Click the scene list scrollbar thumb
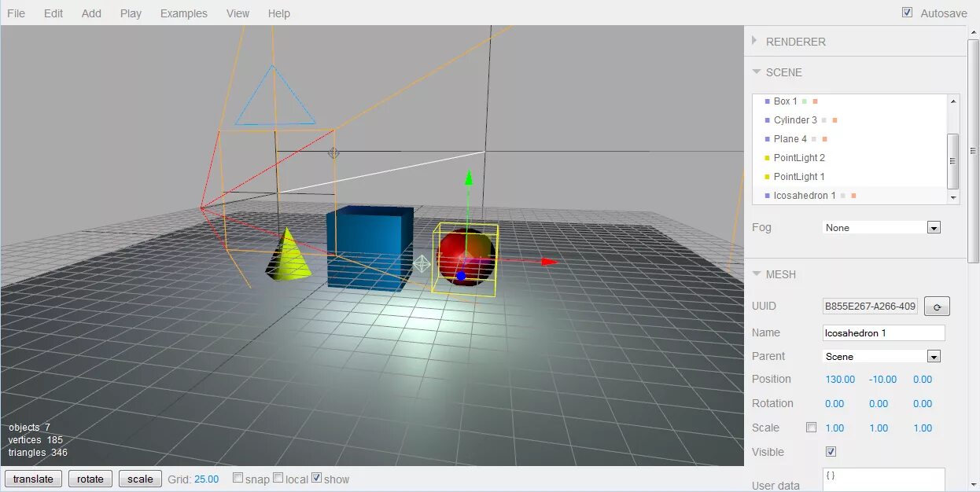980x492 pixels. (953, 160)
